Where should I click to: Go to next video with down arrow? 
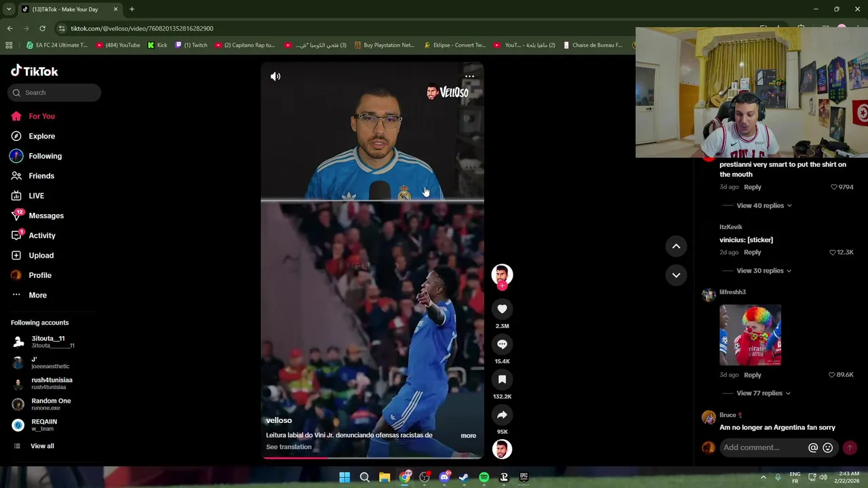(676, 275)
